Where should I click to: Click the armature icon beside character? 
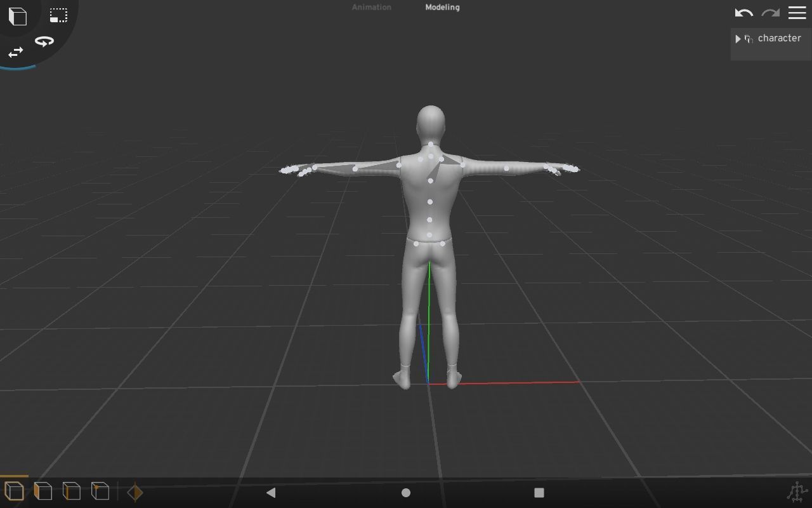coord(749,39)
